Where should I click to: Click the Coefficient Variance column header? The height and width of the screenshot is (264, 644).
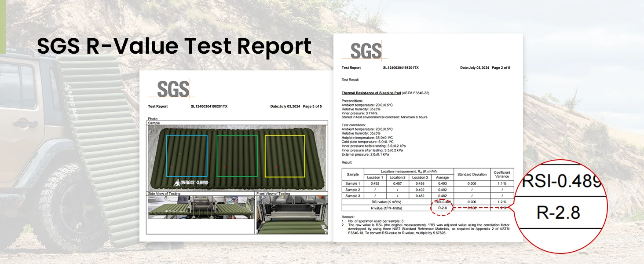coord(502,174)
